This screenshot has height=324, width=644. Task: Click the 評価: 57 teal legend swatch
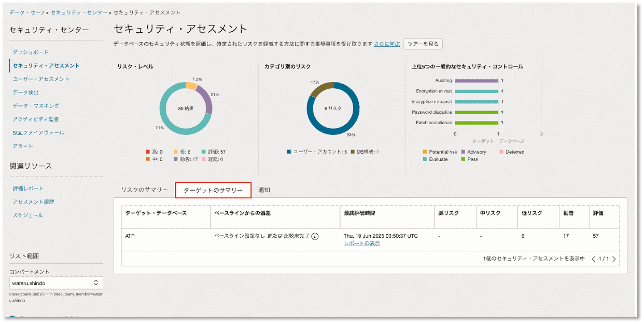pyautogui.click(x=203, y=152)
